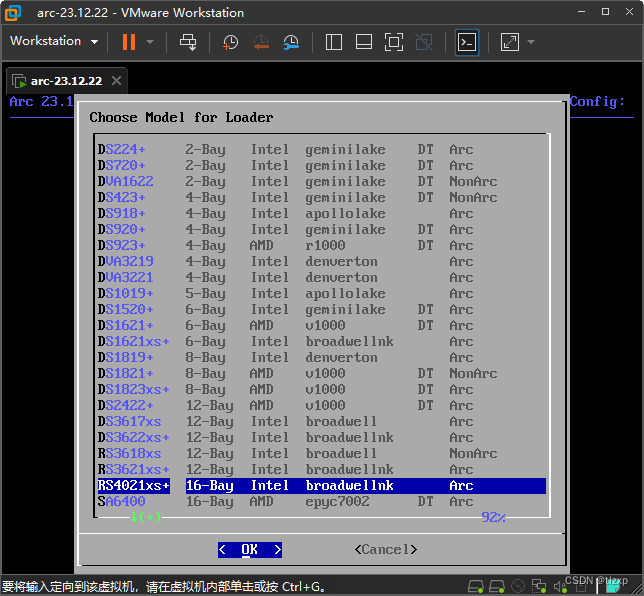Select the highlighted RS4021xs+ model row

point(322,486)
